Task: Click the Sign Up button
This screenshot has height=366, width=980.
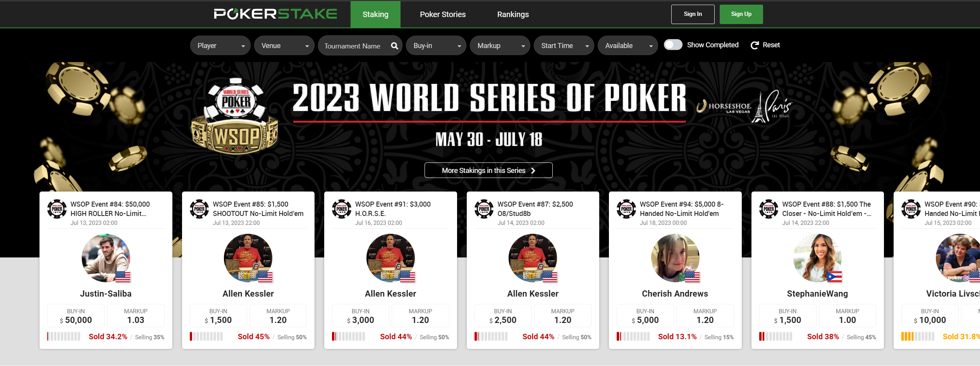Action: [x=741, y=14]
